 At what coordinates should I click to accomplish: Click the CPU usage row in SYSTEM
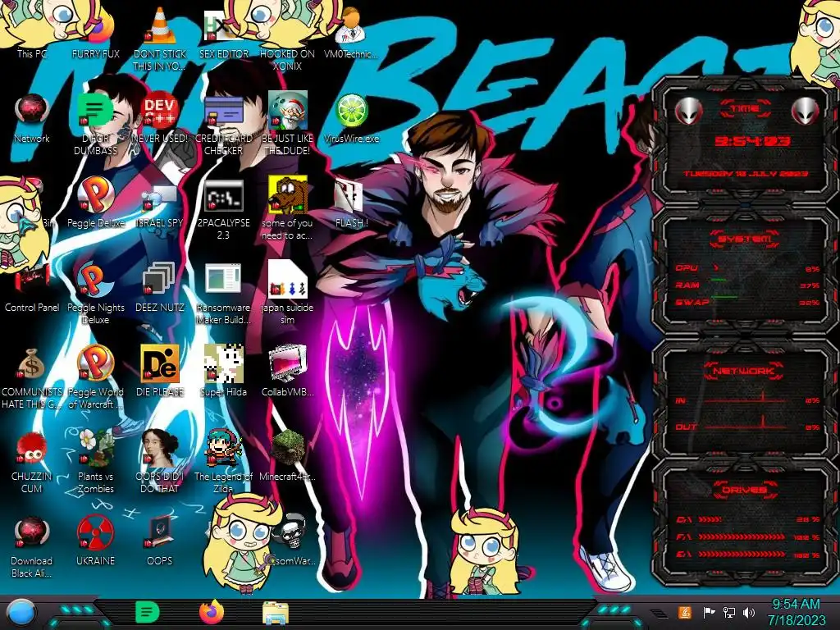click(748, 268)
